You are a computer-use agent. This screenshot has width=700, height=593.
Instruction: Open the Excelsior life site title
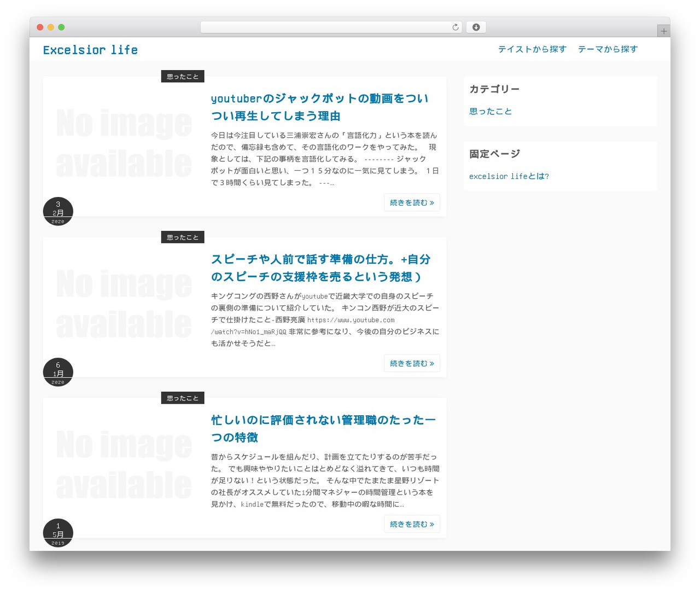click(90, 50)
